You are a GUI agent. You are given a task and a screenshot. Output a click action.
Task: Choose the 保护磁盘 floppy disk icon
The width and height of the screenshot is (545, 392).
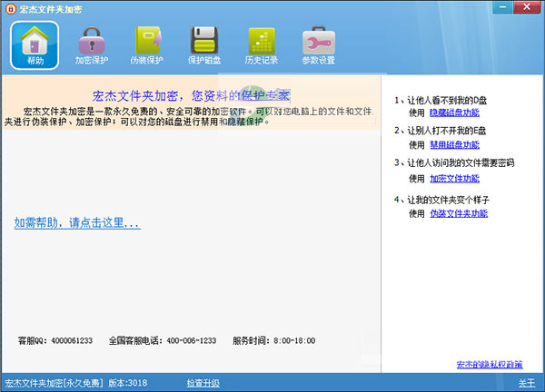(204, 45)
